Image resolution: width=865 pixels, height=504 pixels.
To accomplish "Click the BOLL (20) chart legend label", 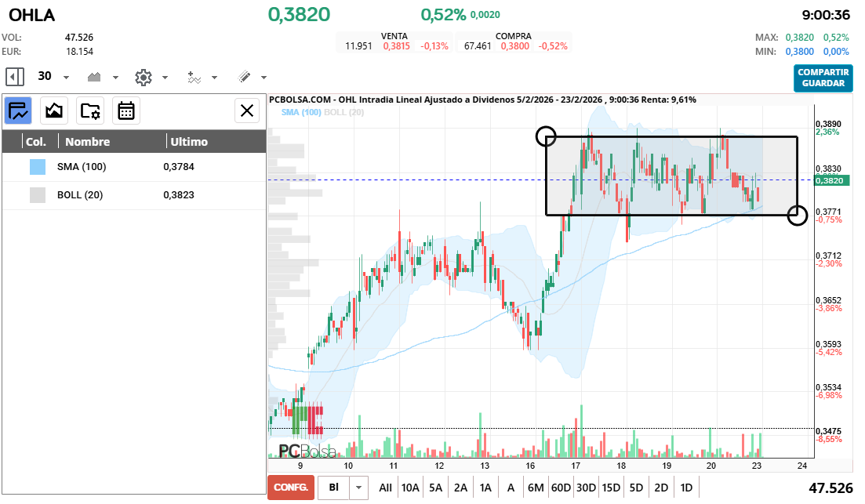I will coord(343,112).
